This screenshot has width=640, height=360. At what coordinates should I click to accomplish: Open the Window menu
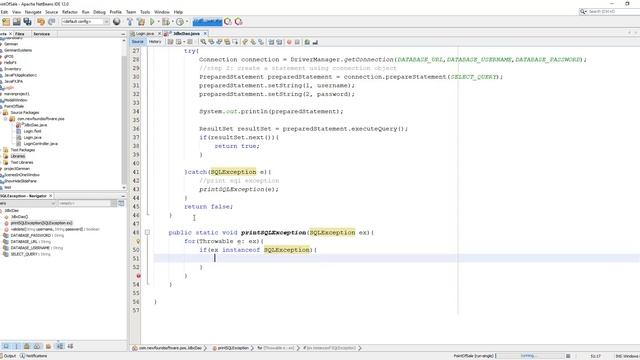[x=162, y=12]
